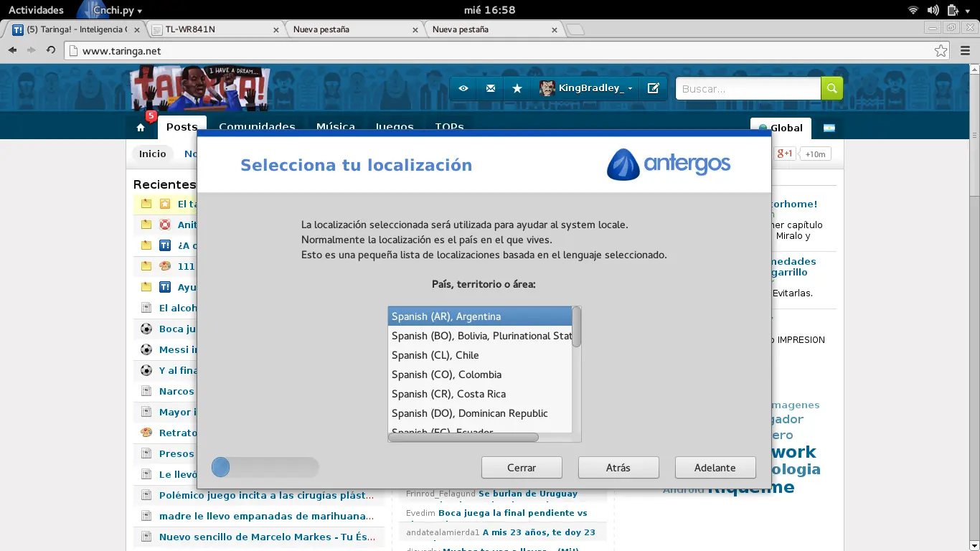Select Spanish (AR), Argentina
Image resolution: width=980 pixels, height=551 pixels.
coord(480,316)
